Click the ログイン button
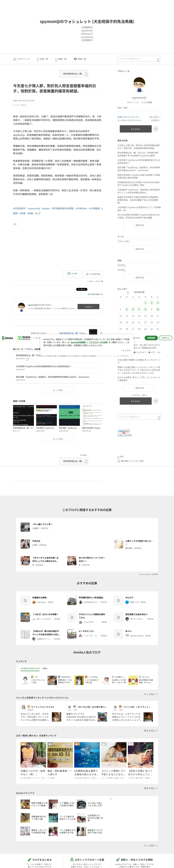Image resolution: width=174 pixels, height=868 pixels. click(x=166, y=338)
